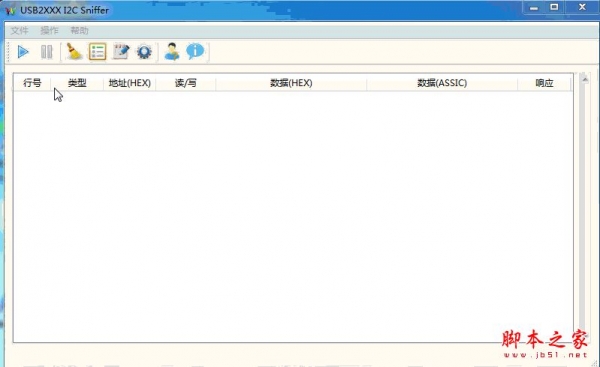Click the 数据(HEX) column header
The height and width of the screenshot is (367, 600).
(x=291, y=83)
